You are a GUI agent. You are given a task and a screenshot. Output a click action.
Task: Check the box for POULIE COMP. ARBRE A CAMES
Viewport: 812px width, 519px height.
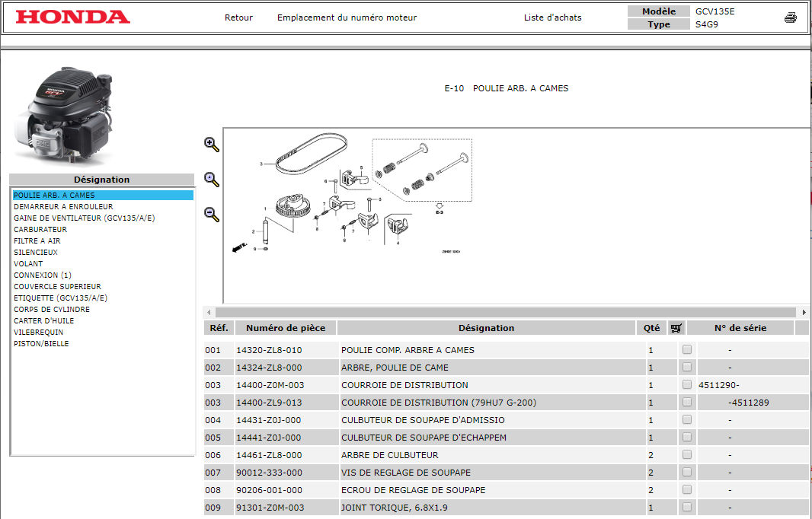687,350
